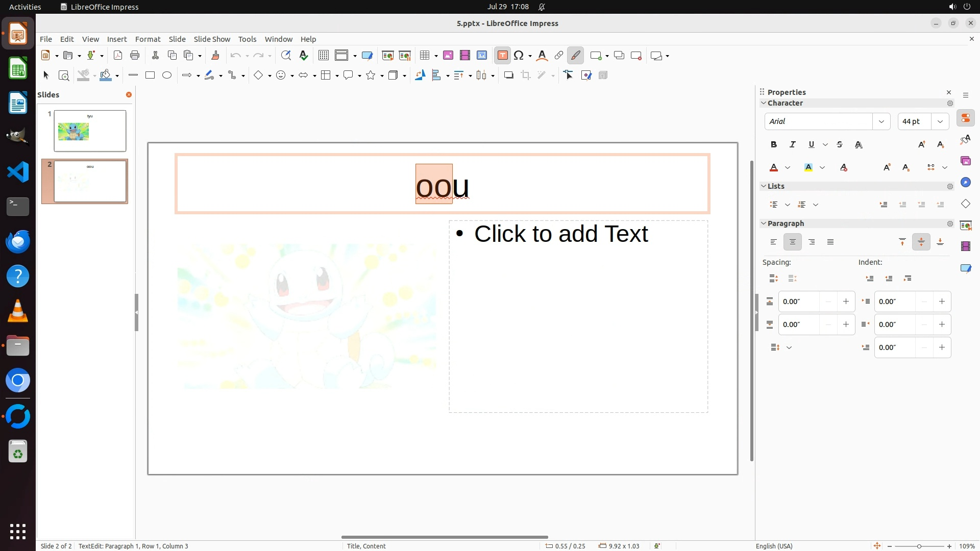Toggle Italic formatting in sidebar

coord(793,145)
